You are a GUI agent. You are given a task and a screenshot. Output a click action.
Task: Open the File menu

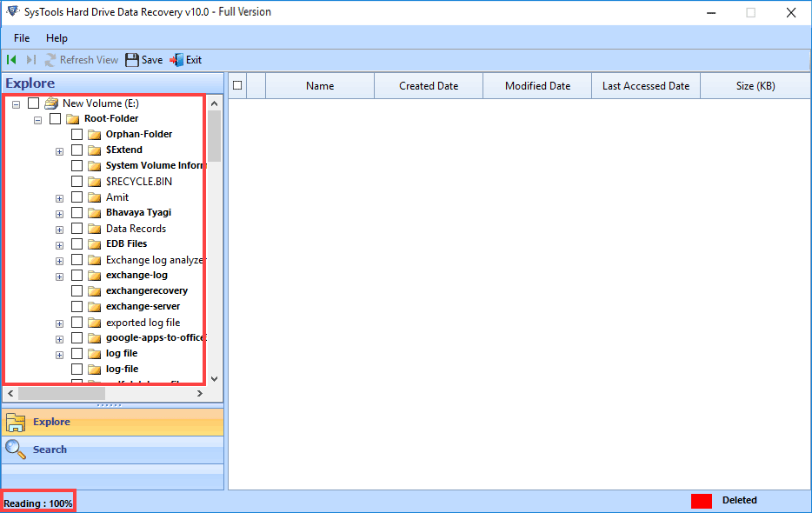22,38
